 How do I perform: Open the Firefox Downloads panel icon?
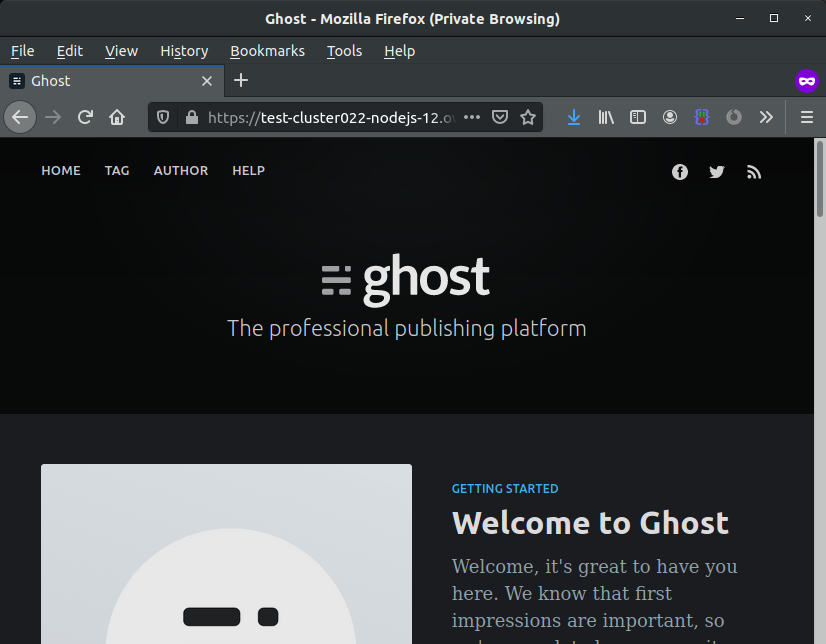click(x=573, y=117)
